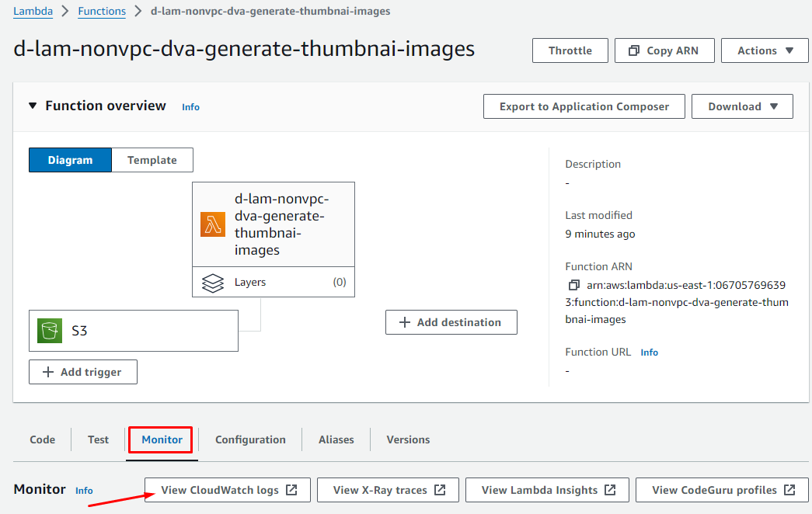Click the Lambda function icon in diagram
The image size is (812, 514).
[x=213, y=224]
